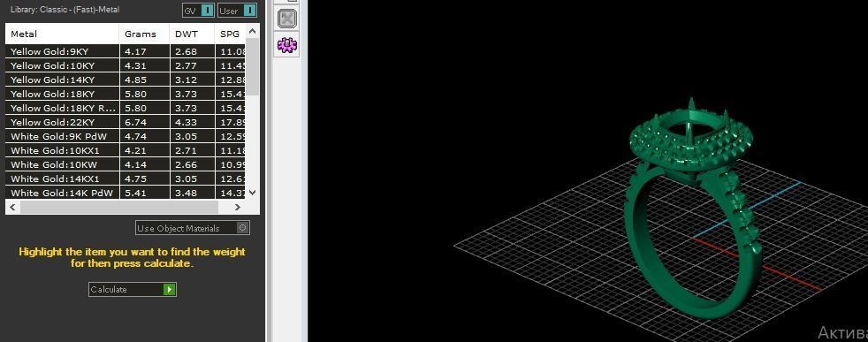Select the Yellow Gold:9KY row
868x342 pixels.
126,51
